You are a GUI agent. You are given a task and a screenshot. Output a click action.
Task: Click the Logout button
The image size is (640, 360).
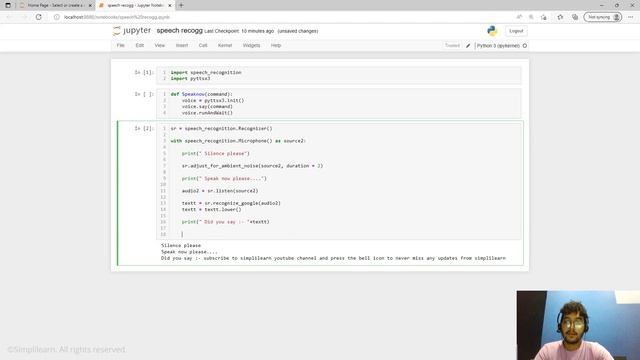click(x=516, y=31)
